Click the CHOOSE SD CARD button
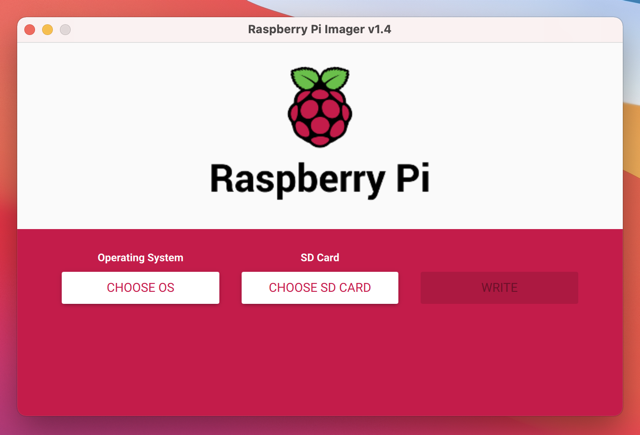640x435 pixels. [x=320, y=288]
